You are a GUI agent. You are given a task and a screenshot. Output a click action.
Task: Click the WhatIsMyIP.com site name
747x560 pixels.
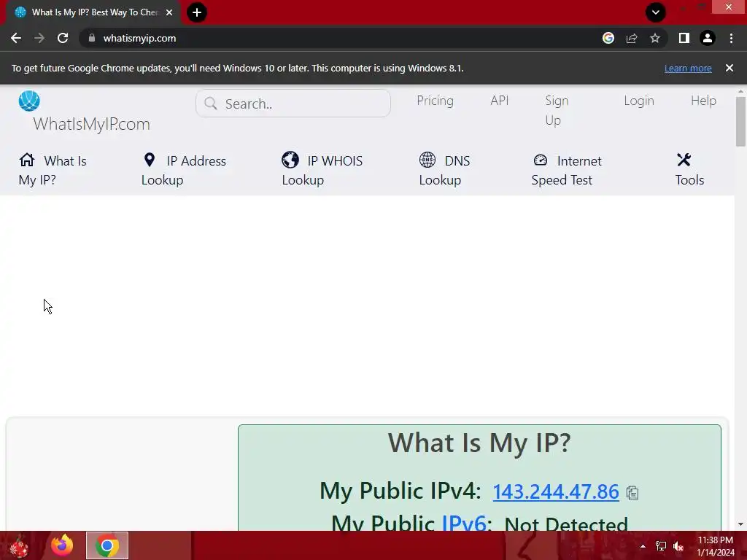[91, 124]
